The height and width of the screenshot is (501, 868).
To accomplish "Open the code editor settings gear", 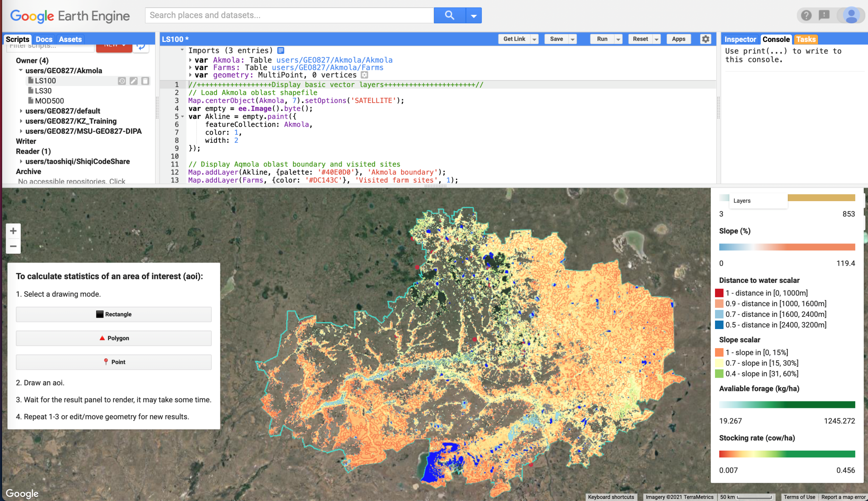I will pyautogui.click(x=705, y=39).
